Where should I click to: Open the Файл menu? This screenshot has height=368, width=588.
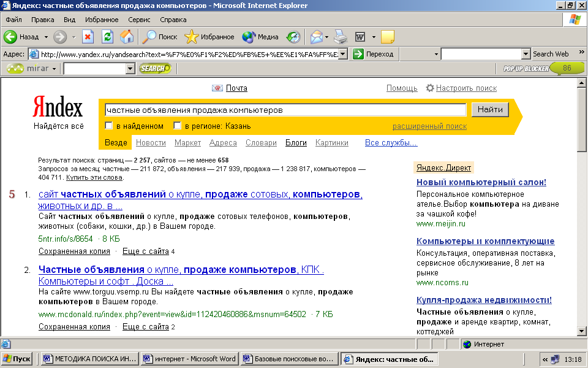pos(14,20)
